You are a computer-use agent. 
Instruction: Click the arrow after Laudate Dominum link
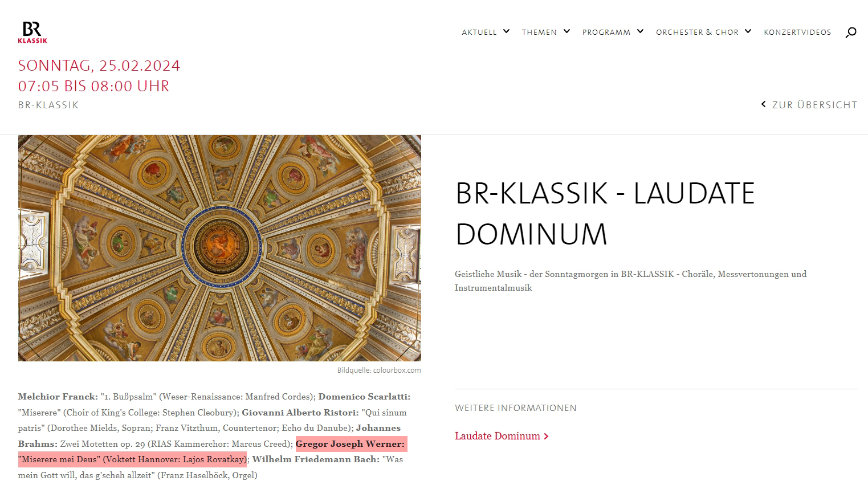546,437
